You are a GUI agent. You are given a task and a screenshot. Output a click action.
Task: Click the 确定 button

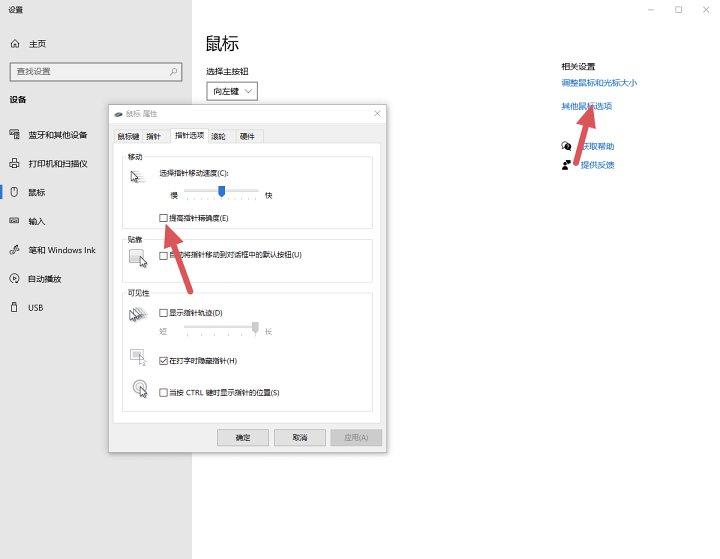click(x=243, y=438)
